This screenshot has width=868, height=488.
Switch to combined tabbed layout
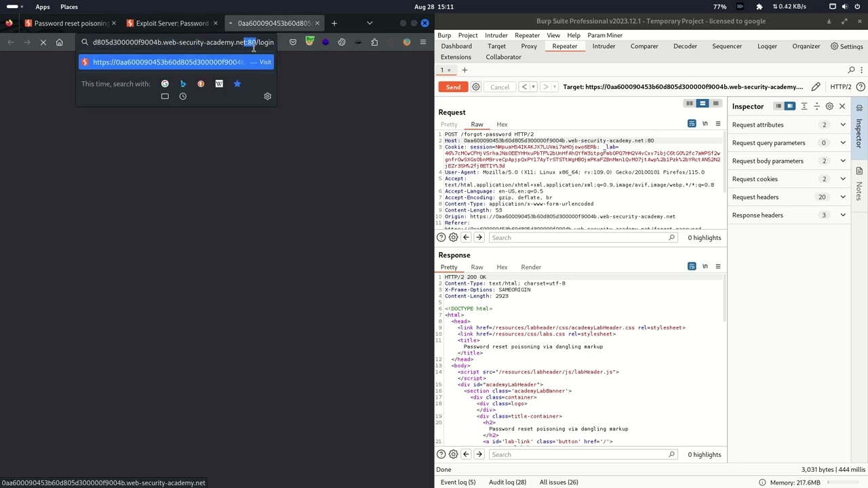tap(715, 104)
